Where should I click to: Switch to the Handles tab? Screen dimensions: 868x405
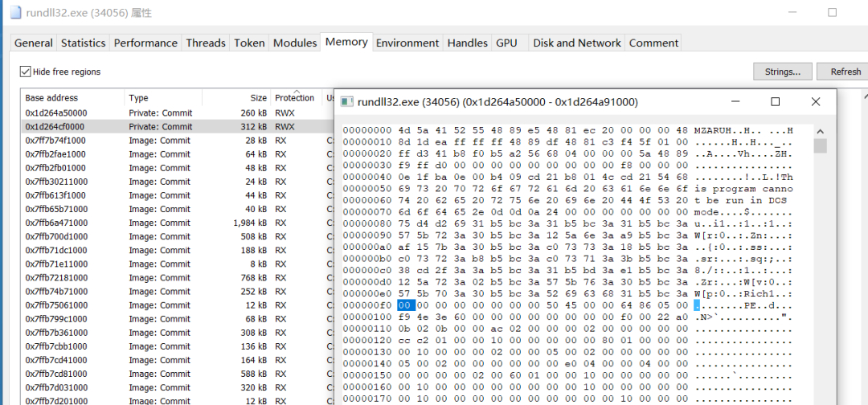click(467, 43)
